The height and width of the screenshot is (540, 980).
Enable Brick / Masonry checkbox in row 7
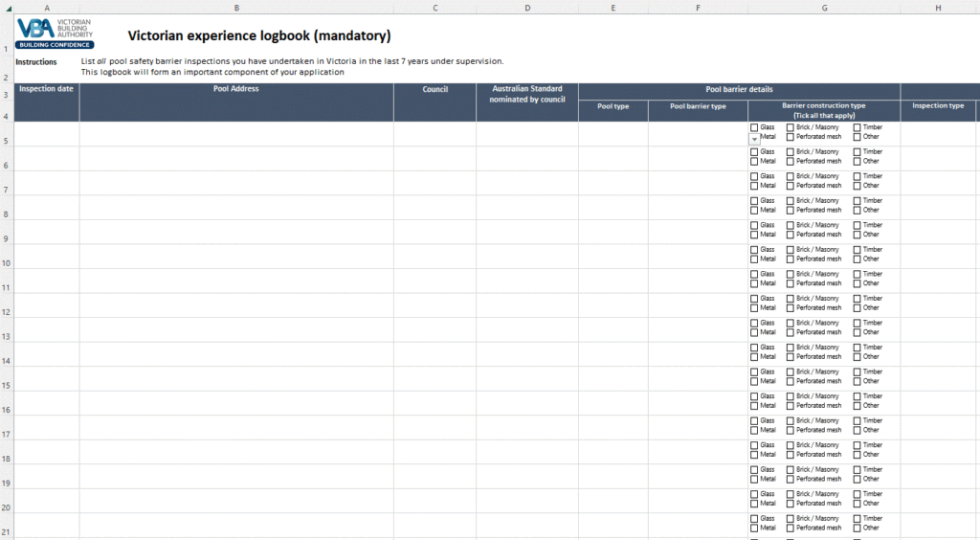coord(791,176)
